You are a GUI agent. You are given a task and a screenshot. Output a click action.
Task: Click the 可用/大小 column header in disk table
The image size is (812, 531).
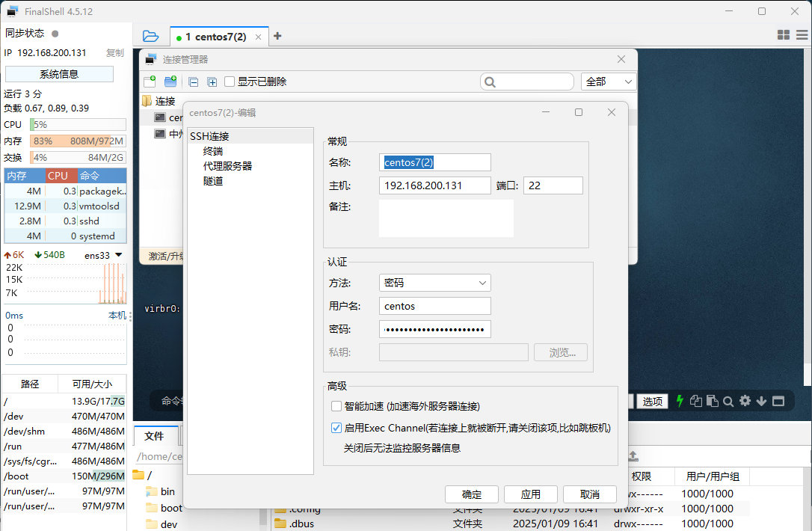92,384
